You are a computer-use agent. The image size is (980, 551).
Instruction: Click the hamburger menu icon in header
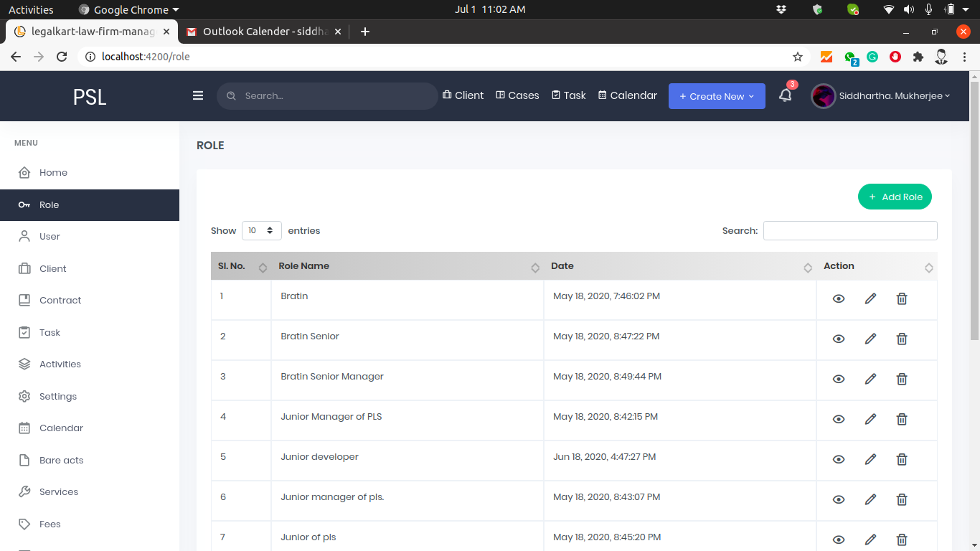tap(198, 95)
